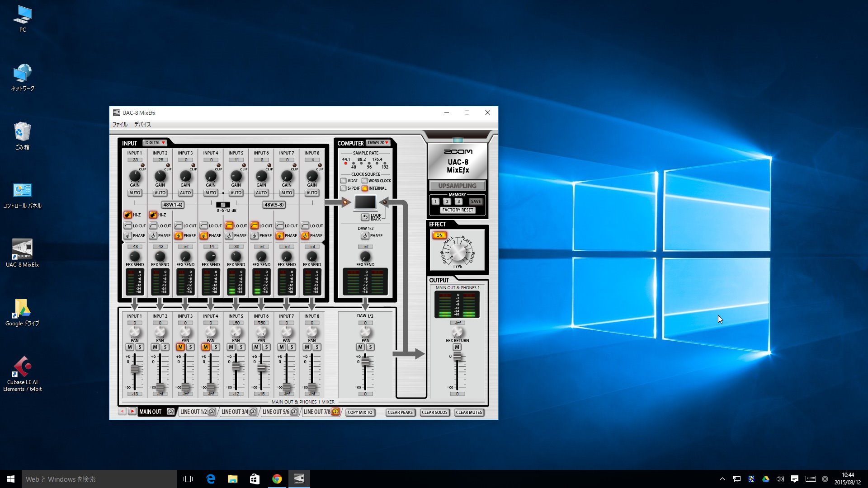Click the headphone icon on LINE OUT 3/4

[x=253, y=412]
